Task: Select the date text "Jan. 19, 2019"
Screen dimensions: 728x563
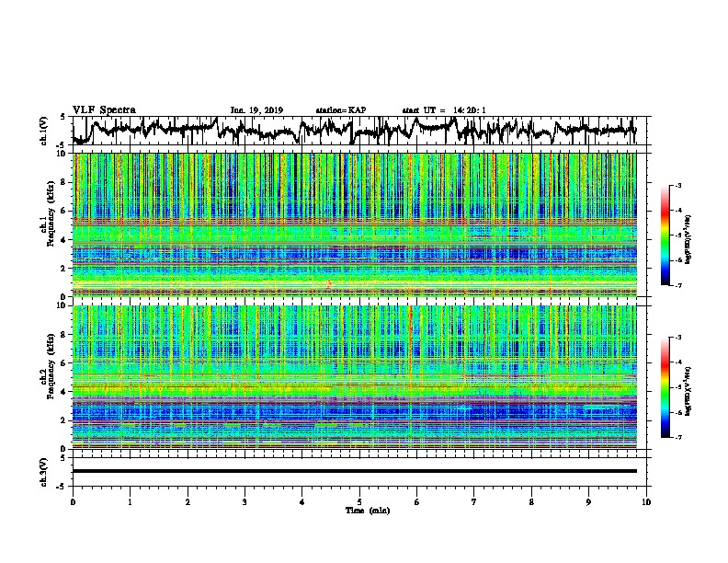Action: click(256, 110)
